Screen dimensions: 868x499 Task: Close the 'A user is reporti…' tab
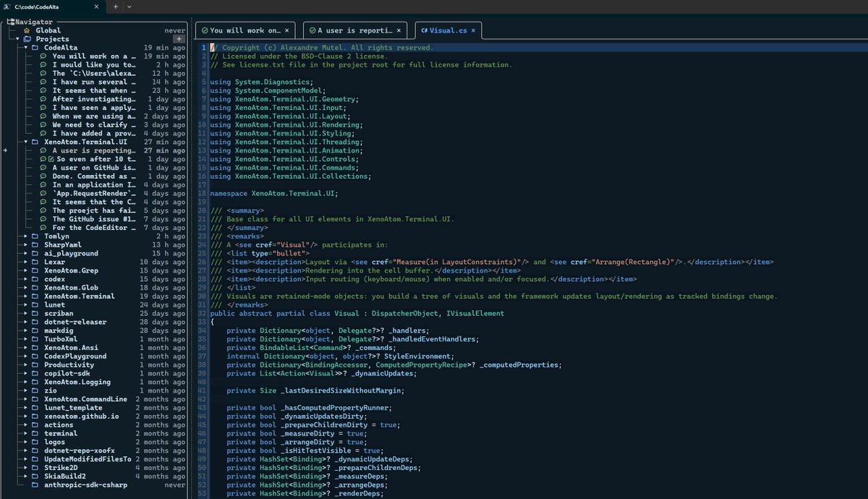point(397,30)
